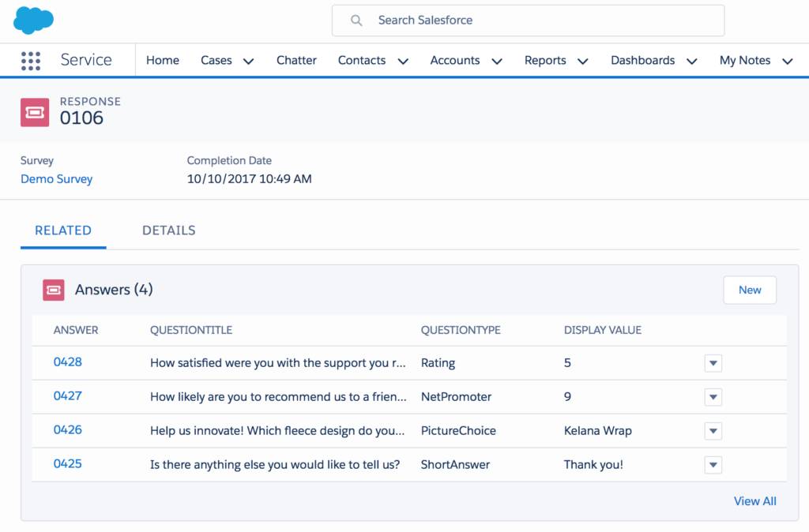Click the search magnifier icon
This screenshot has height=532, width=809.
[356, 21]
